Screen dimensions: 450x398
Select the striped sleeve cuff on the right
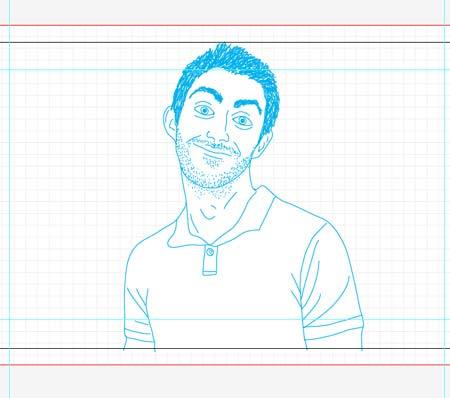coord(333,328)
